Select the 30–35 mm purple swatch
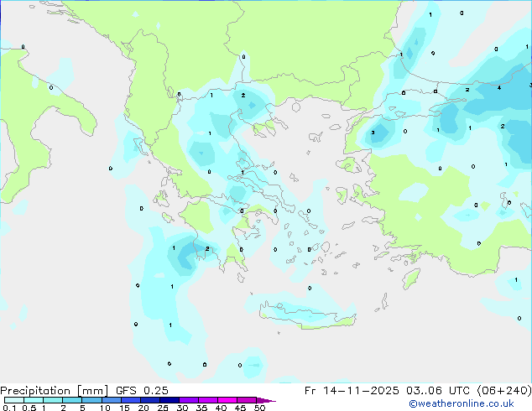Image resolution: width=532 pixels, height=411 pixels. click(x=189, y=400)
